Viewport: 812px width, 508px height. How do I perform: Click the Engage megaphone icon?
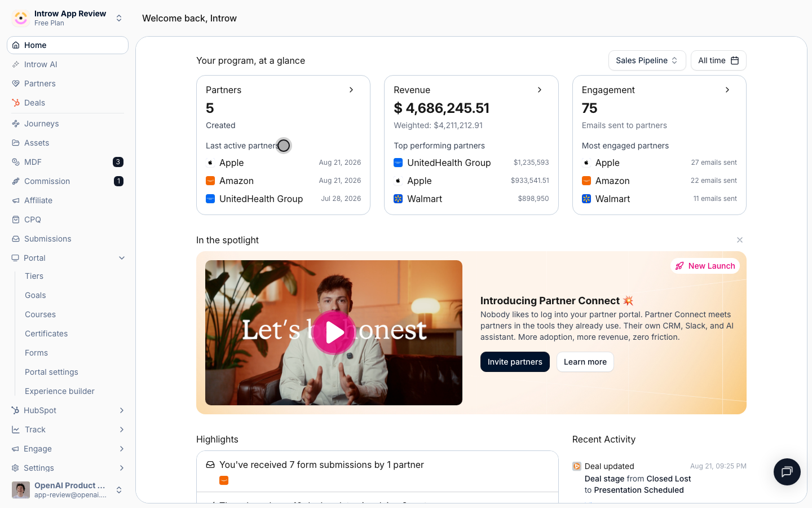[15, 449]
